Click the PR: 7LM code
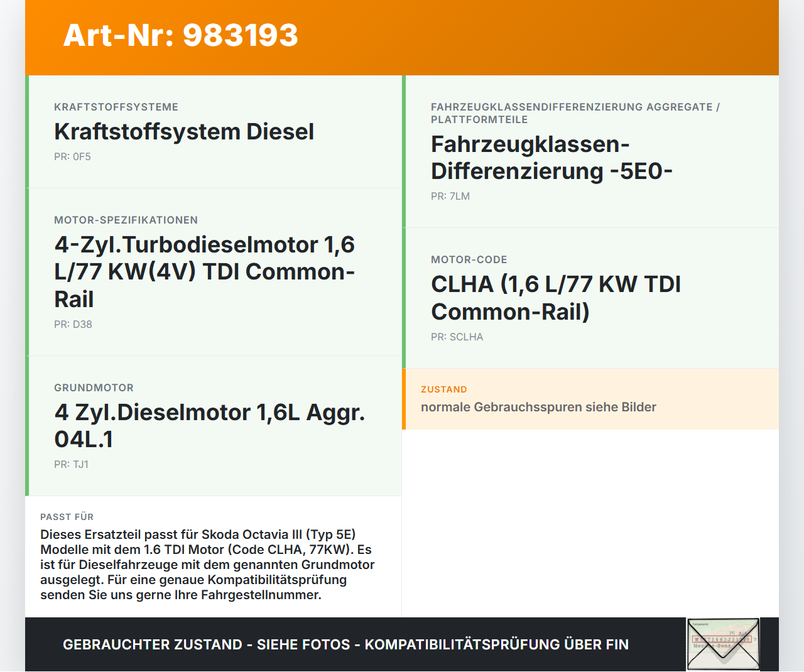The image size is (804, 672). [450, 196]
